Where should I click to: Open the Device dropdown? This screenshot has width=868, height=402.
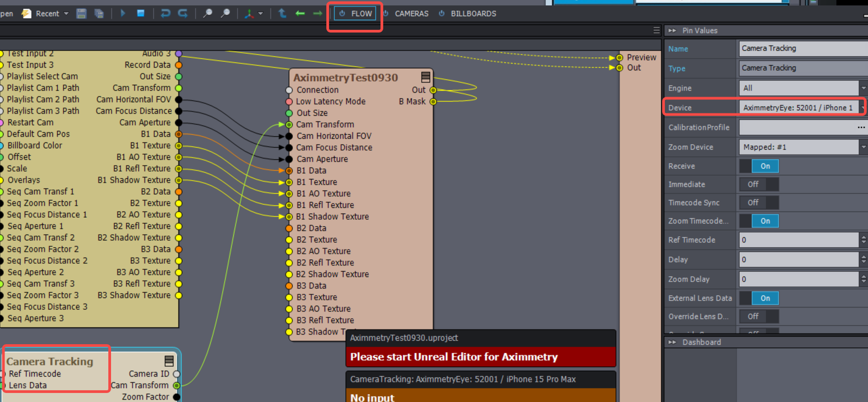click(x=863, y=108)
